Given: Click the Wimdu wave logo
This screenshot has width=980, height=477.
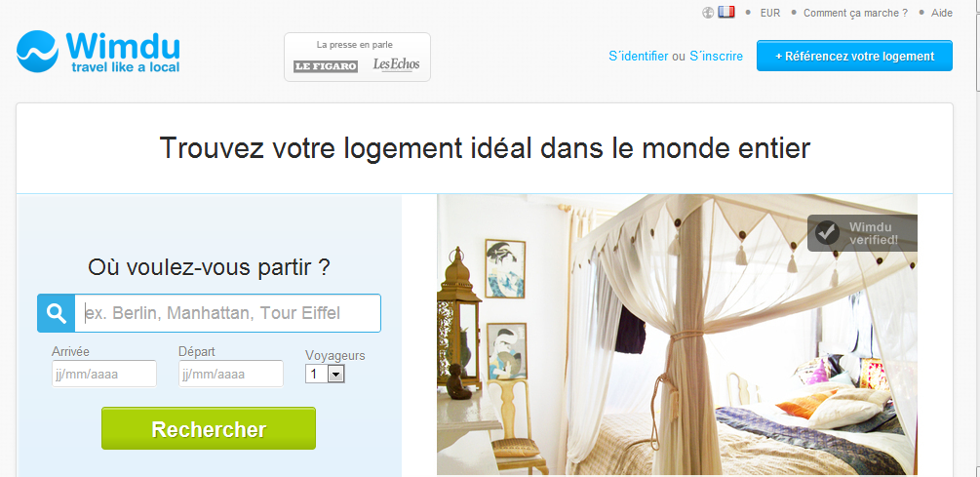Looking at the screenshot, I should (37, 52).
